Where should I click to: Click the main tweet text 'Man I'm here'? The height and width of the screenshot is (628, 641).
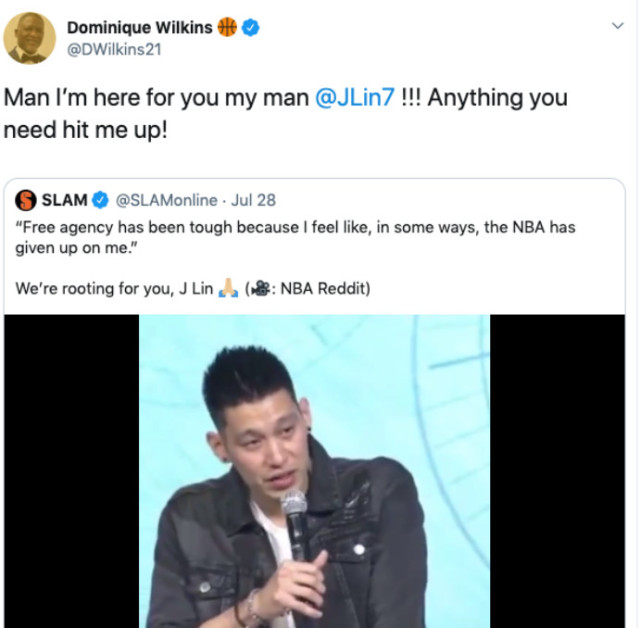[285, 113]
